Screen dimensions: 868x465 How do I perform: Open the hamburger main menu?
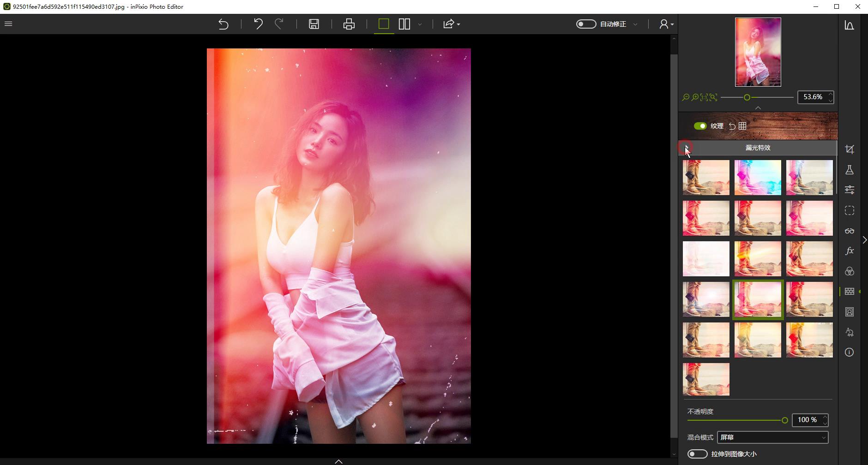coord(8,24)
